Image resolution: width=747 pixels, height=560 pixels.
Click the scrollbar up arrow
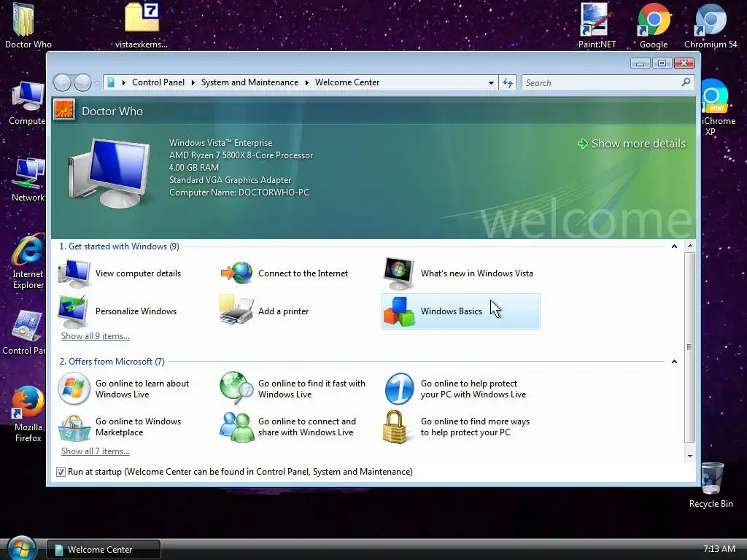click(689, 246)
